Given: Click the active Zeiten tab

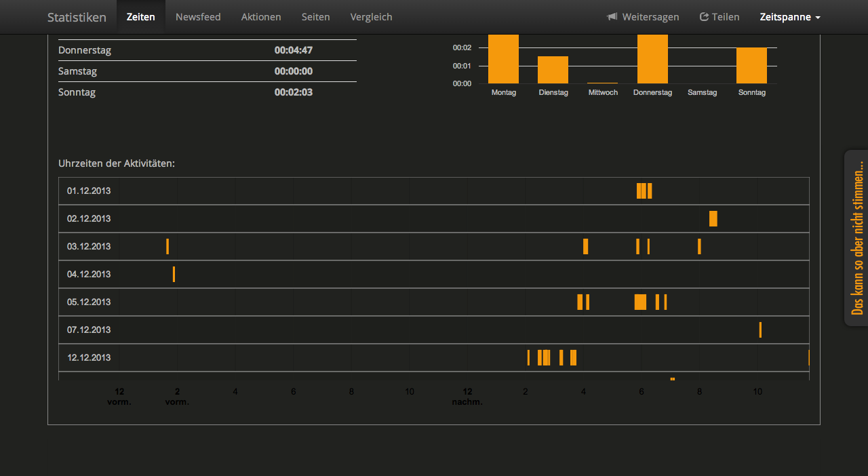Looking at the screenshot, I should tap(141, 17).
